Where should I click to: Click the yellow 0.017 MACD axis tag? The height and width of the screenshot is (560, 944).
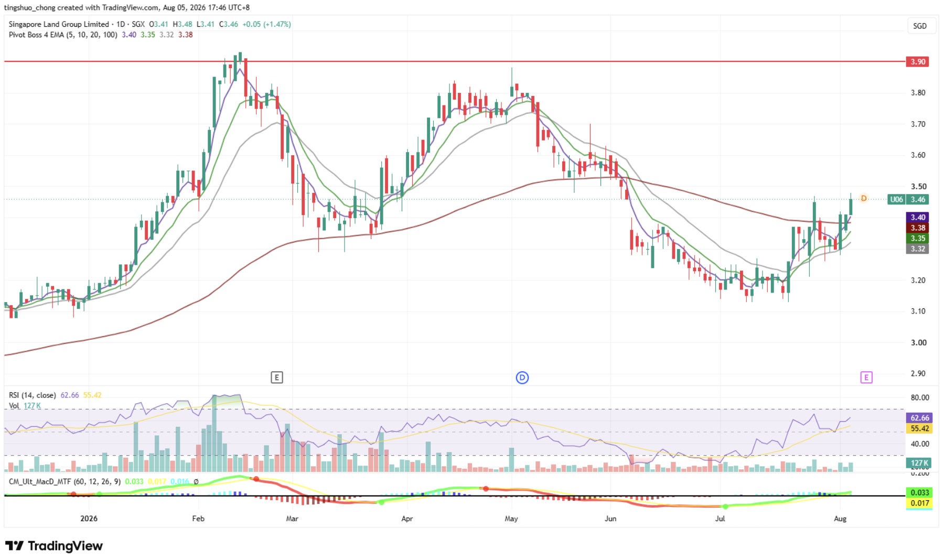coord(919,503)
